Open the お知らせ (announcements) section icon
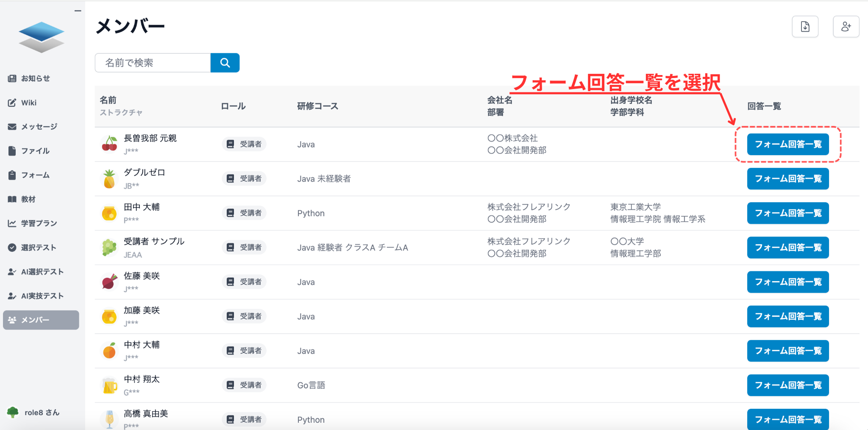 click(x=11, y=78)
